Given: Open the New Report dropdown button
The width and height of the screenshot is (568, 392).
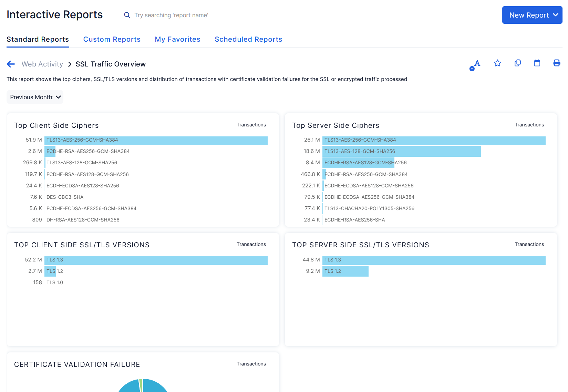Looking at the screenshot, I should tap(532, 15).
